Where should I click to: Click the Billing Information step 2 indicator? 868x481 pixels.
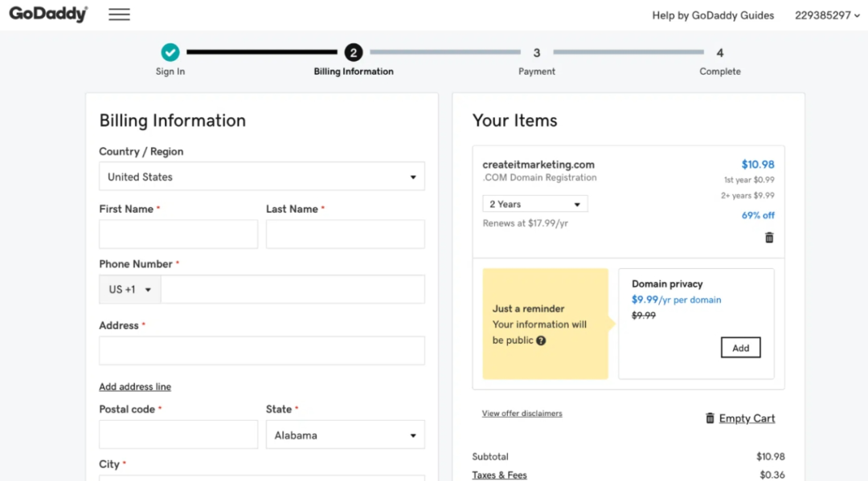coord(354,53)
